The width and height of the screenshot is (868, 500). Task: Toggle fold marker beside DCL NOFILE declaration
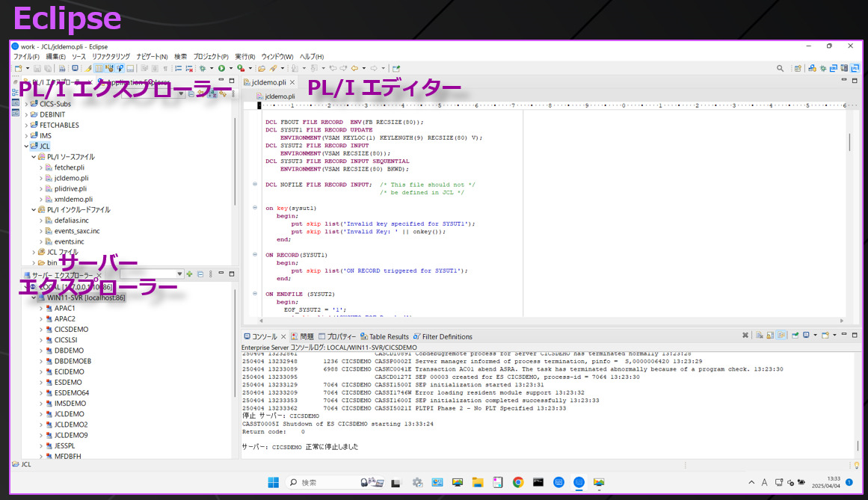[x=256, y=185]
